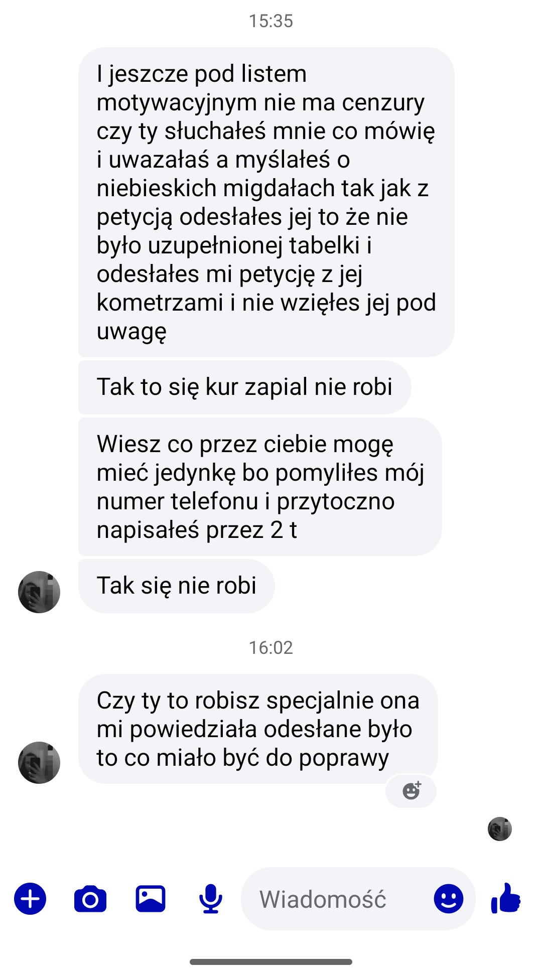Tap the bottom home gesture bar
Viewport: 542px width, 980px height.
pyautogui.click(x=271, y=962)
